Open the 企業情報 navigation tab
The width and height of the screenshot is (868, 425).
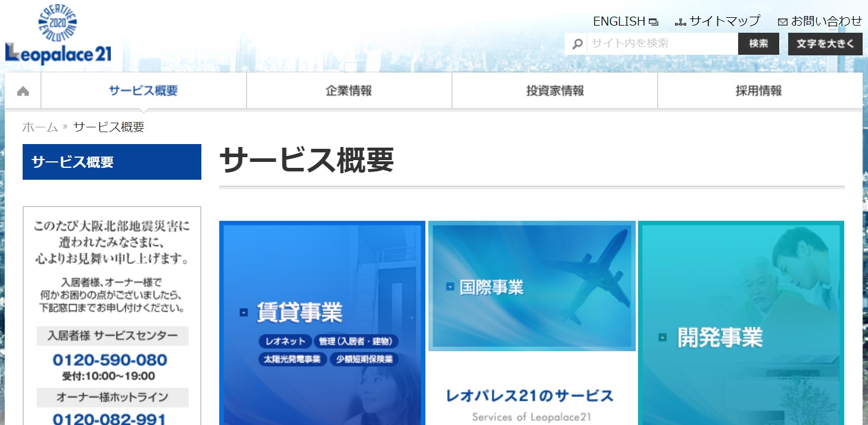[x=349, y=91]
